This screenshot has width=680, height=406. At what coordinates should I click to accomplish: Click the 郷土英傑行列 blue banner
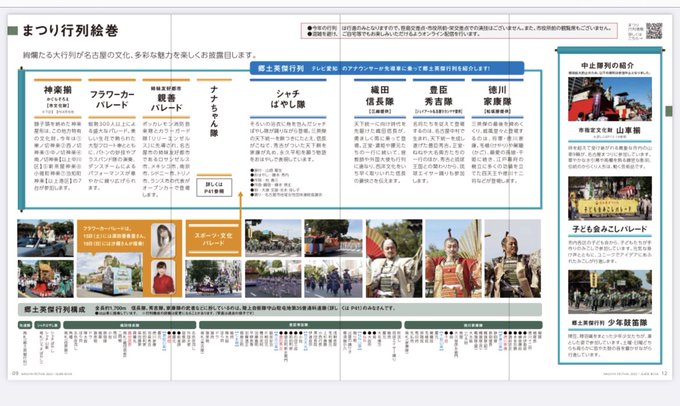click(386, 69)
